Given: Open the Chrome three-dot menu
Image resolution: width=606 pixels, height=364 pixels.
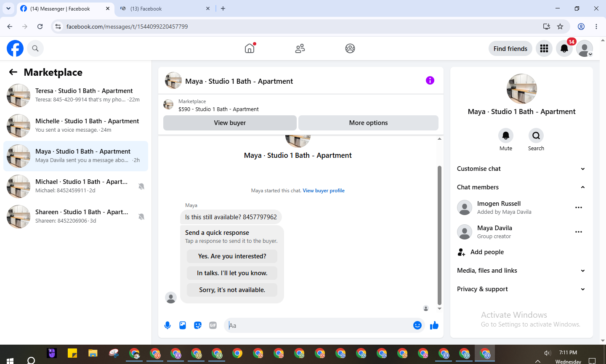Looking at the screenshot, I should [x=596, y=27].
